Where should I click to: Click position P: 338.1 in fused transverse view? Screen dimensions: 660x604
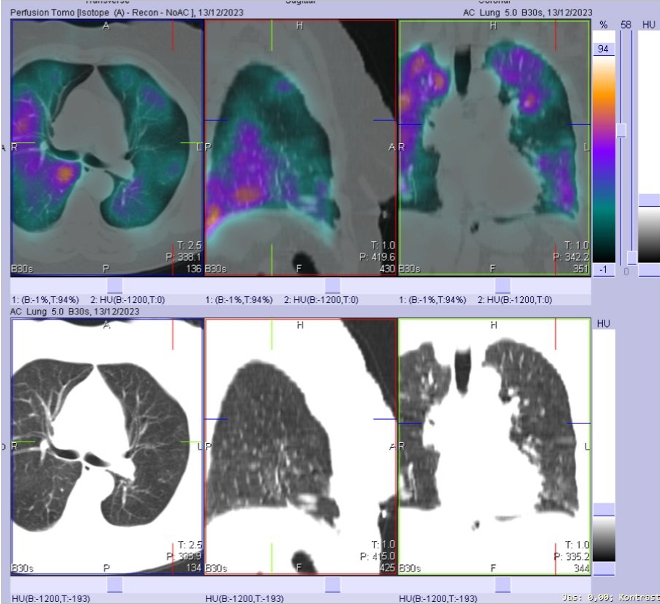[184, 257]
